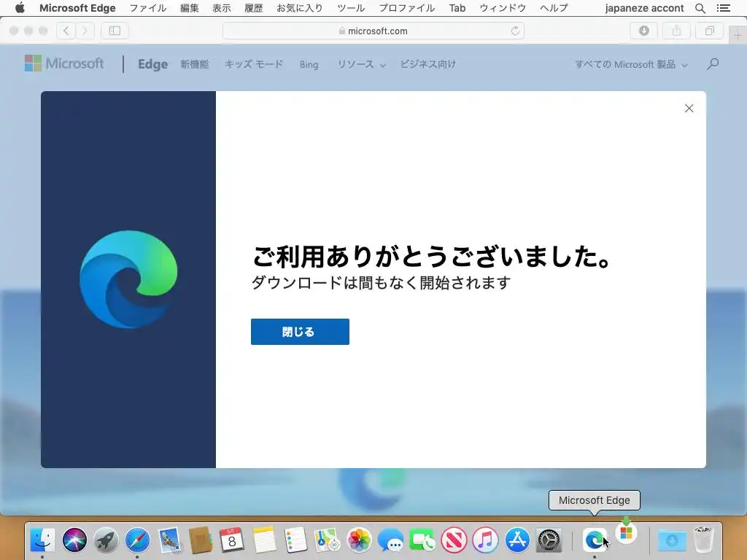Open the ファイル menu
This screenshot has height=560, width=747.
point(147,8)
